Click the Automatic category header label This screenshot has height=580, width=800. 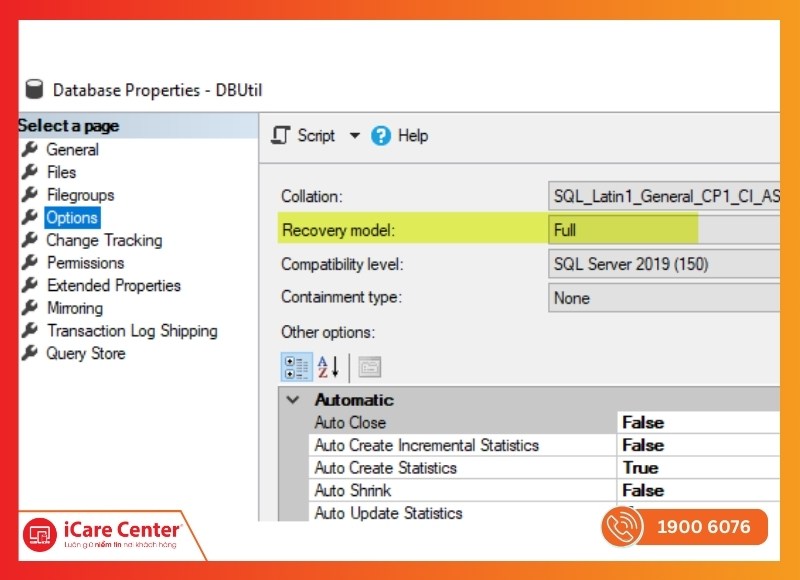coord(354,399)
